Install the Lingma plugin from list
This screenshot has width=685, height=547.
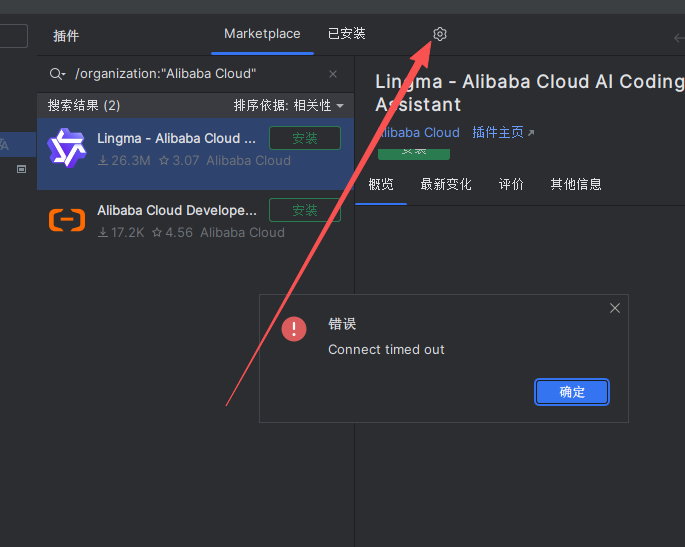(x=305, y=138)
